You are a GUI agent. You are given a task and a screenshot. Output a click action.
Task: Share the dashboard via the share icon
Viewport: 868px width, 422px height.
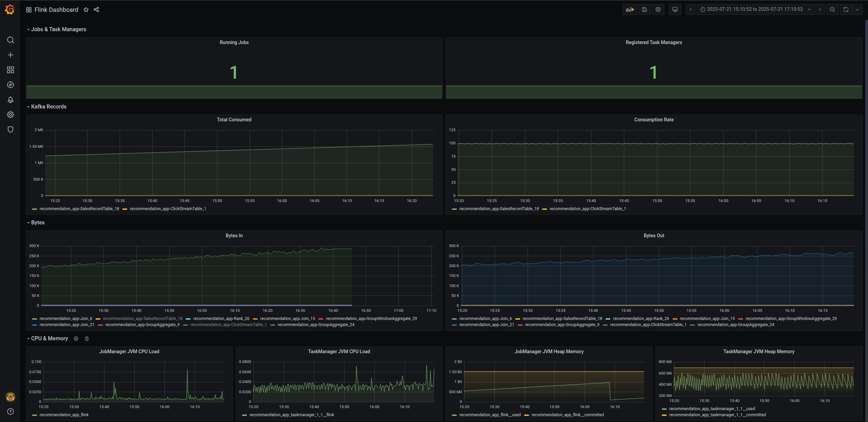tap(96, 9)
